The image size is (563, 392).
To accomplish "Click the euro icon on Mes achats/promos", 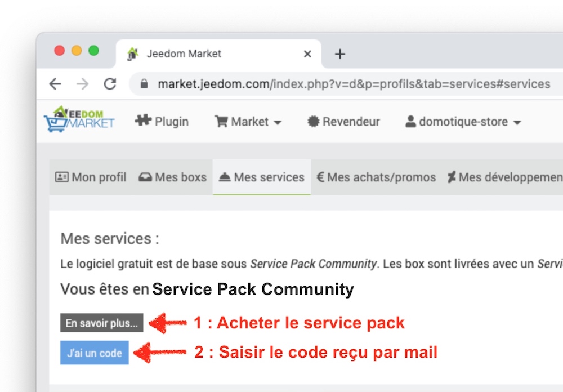I will click(320, 177).
